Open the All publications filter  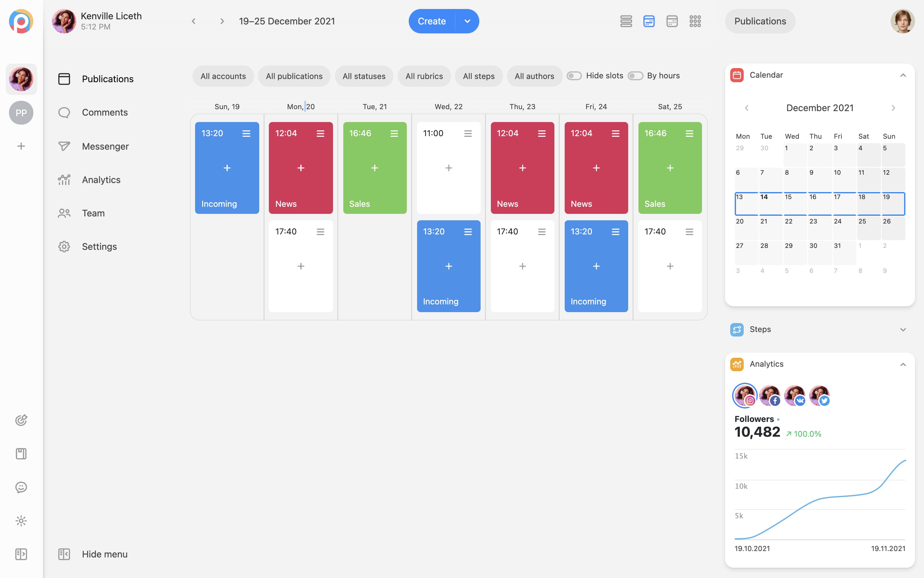pyautogui.click(x=294, y=76)
